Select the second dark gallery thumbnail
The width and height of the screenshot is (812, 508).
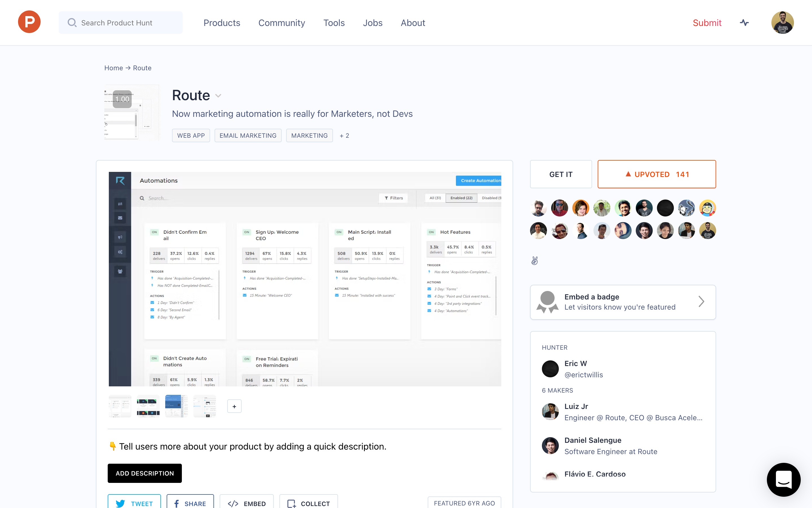148,406
